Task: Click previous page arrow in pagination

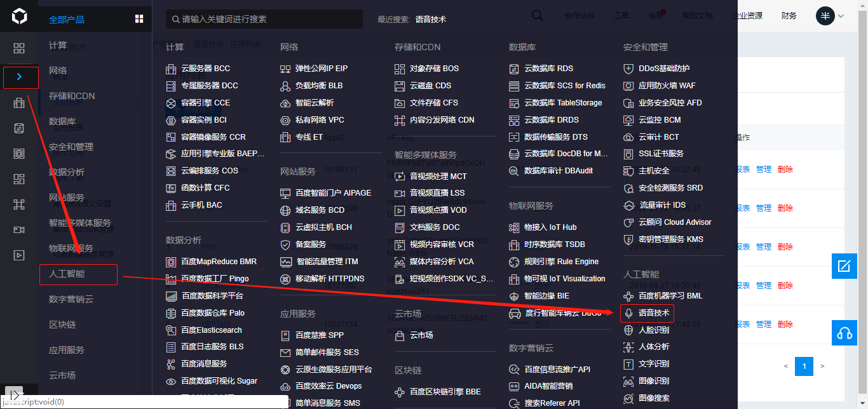Action: click(x=786, y=366)
